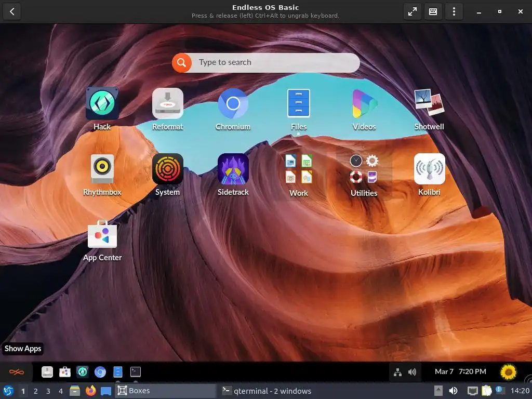Go back using the Boxes back arrow

pyautogui.click(x=12, y=11)
